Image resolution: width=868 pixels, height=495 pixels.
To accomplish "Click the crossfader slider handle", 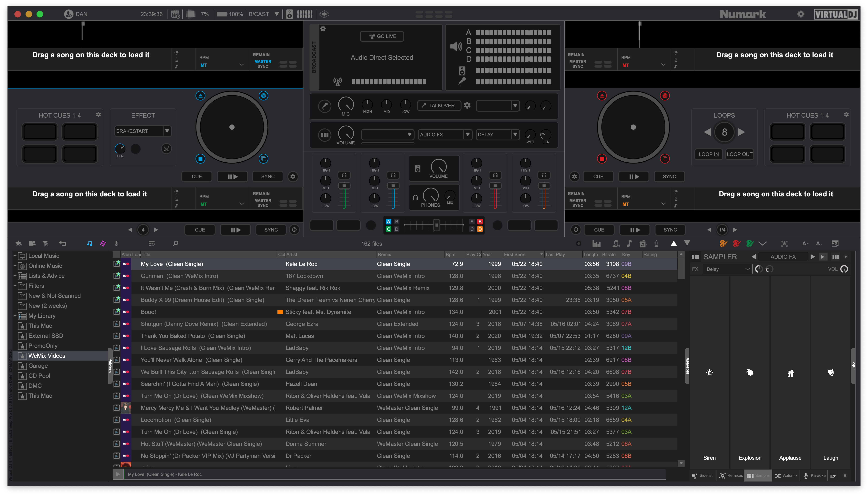I will pos(436,225).
